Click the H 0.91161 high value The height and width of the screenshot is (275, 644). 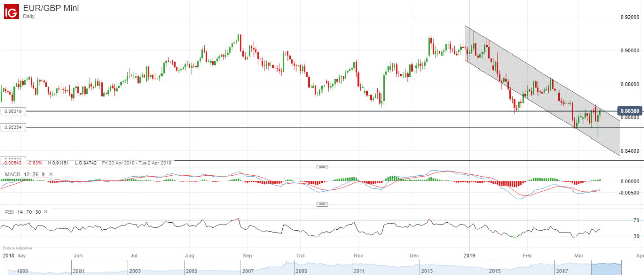point(59,163)
